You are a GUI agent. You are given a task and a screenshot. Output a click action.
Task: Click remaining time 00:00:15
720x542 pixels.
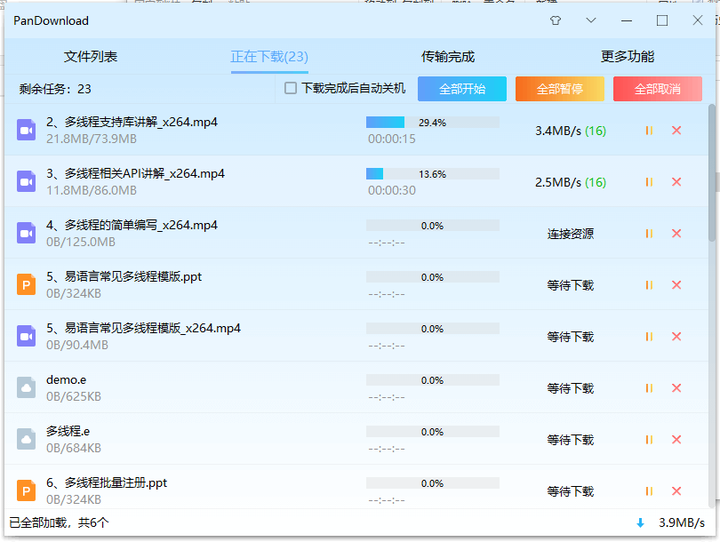392,139
